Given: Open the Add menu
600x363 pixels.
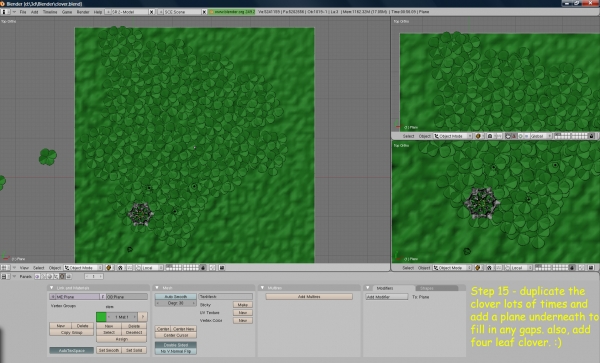Looking at the screenshot, I should (x=34, y=12).
